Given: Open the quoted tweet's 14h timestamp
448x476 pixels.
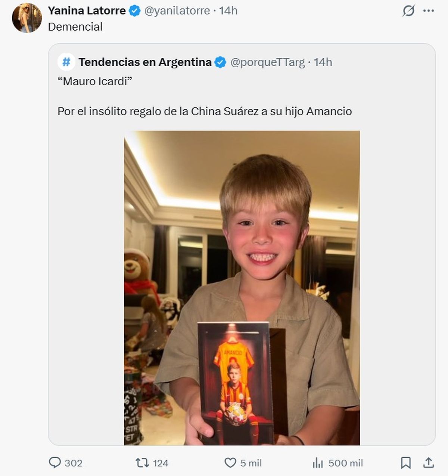Looking at the screenshot, I should click(x=323, y=62).
